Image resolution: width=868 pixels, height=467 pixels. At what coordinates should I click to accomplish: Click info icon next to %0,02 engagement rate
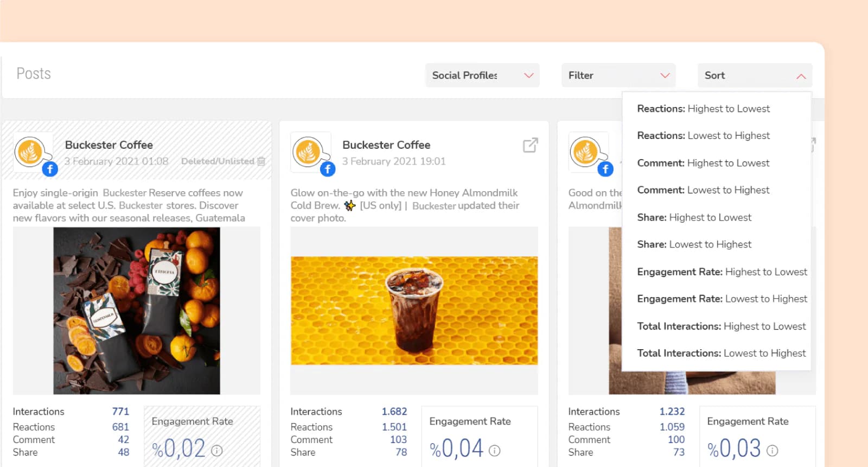(217, 450)
